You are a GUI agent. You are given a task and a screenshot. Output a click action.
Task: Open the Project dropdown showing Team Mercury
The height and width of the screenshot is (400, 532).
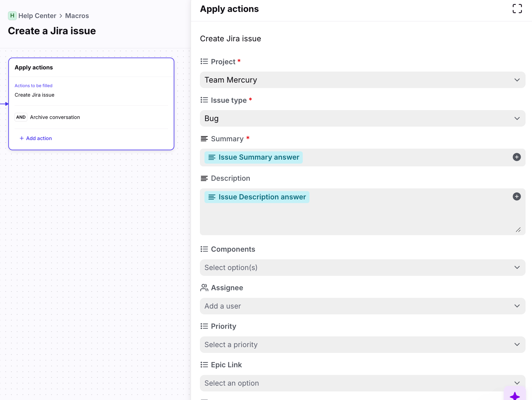[x=362, y=80]
